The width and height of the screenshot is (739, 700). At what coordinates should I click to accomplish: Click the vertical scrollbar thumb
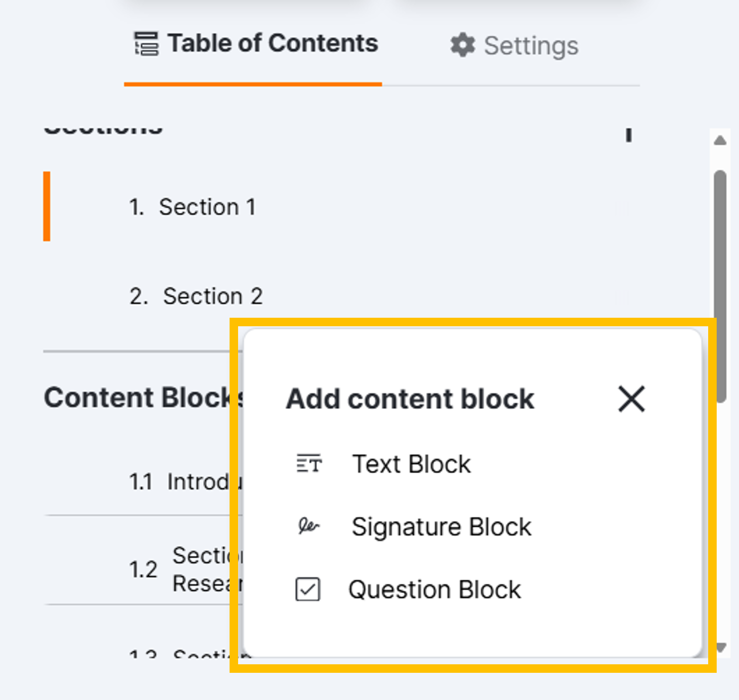(x=720, y=284)
